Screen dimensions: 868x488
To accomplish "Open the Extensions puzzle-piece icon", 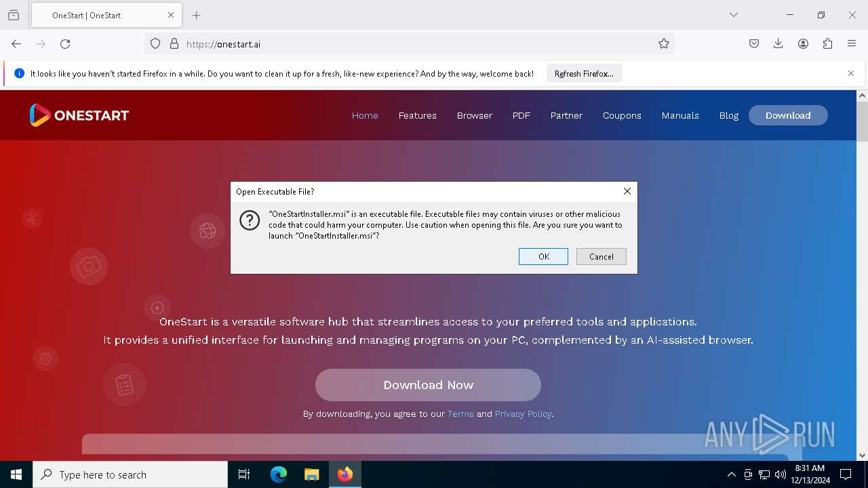I will 827,43.
